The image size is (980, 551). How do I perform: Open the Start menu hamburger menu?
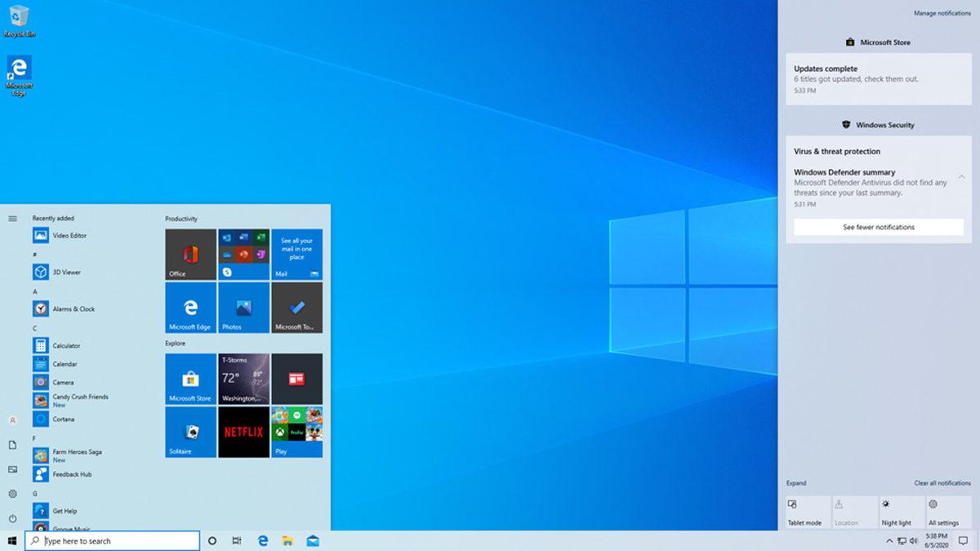[11, 218]
